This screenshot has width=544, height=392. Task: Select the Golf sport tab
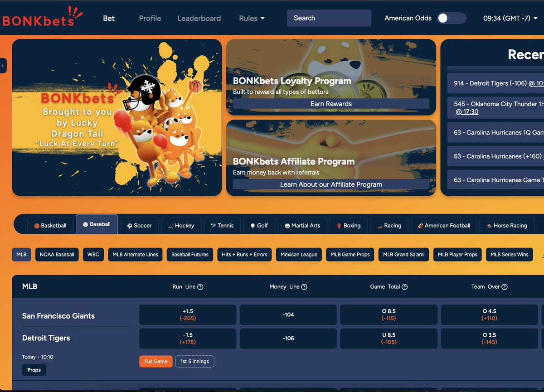(259, 225)
